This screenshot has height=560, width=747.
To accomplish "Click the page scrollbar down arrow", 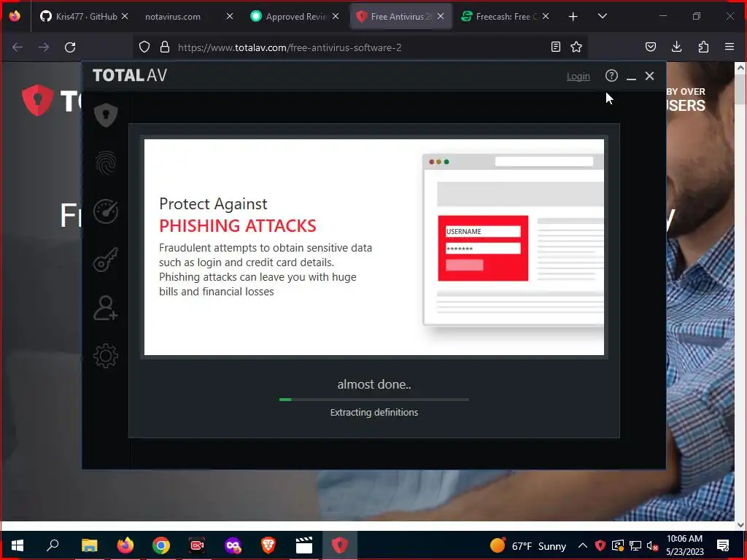I will [x=740, y=525].
